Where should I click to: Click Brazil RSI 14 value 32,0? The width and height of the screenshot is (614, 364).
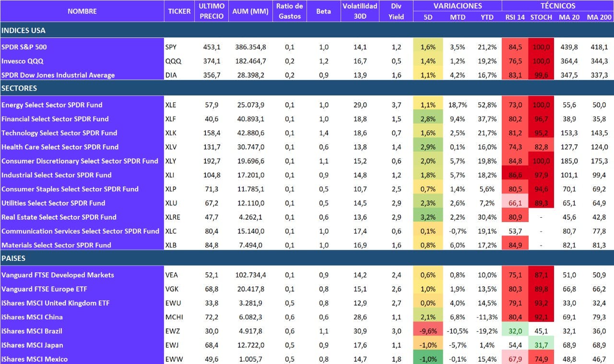(515, 331)
